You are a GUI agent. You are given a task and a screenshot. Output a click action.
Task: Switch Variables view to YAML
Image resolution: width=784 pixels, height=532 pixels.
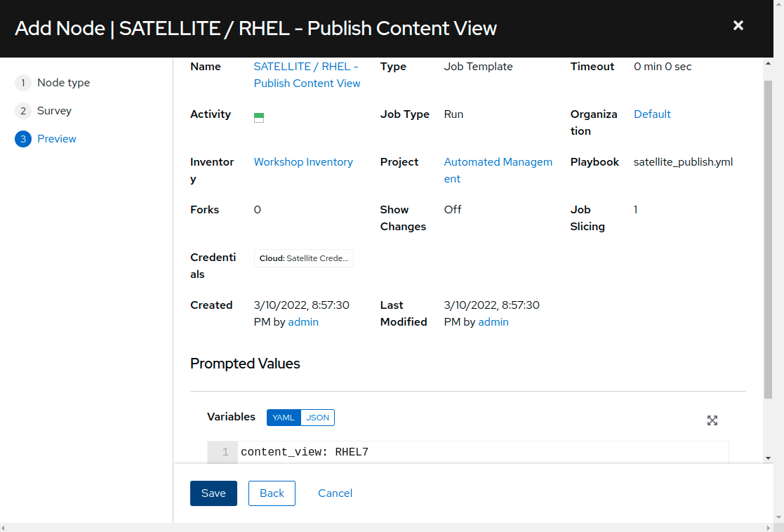pyautogui.click(x=284, y=418)
